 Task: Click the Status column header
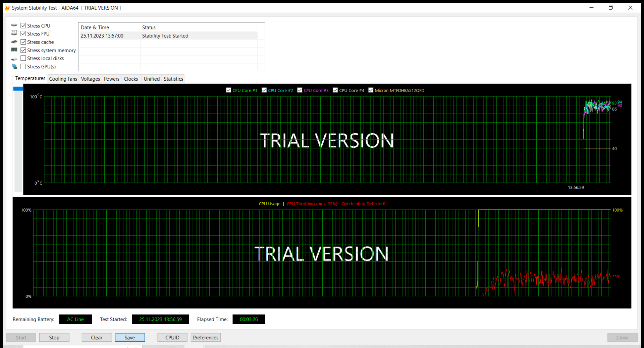tap(199, 27)
